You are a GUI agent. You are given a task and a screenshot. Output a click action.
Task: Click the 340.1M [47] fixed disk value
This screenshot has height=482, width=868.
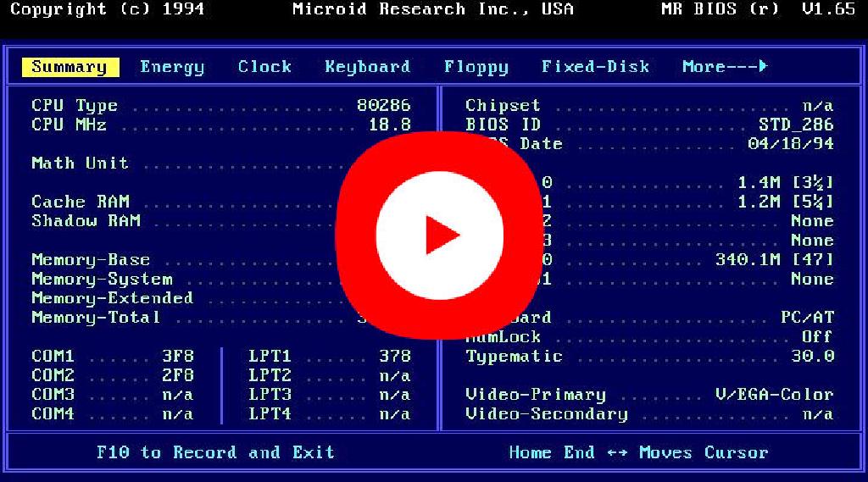click(775, 259)
